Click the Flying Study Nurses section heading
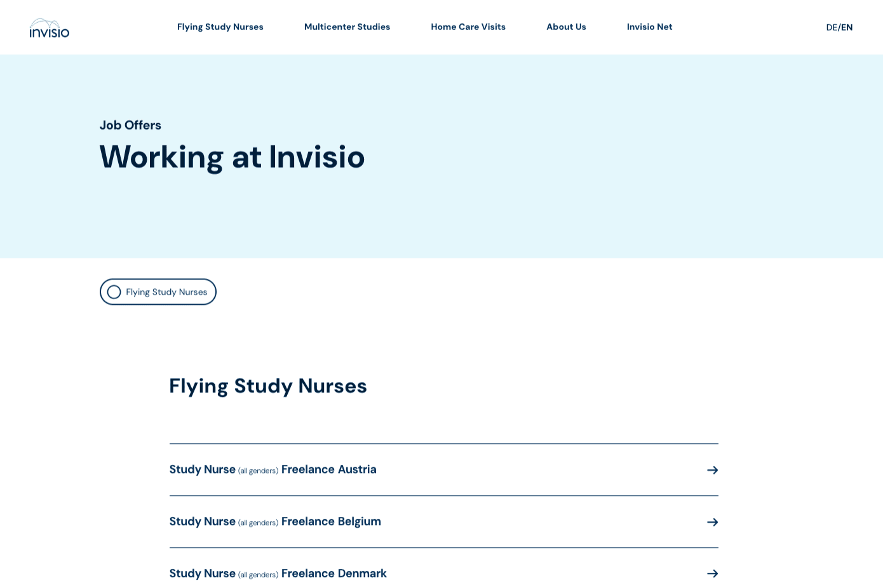 [268, 386]
